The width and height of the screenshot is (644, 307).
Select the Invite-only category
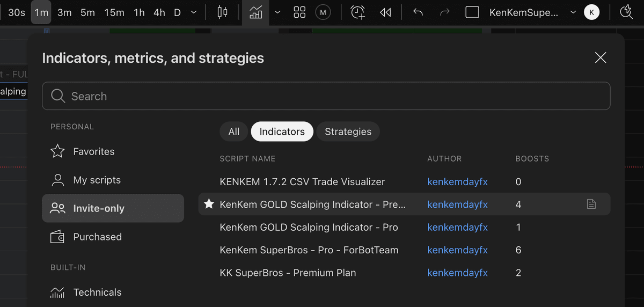[113, 208]
